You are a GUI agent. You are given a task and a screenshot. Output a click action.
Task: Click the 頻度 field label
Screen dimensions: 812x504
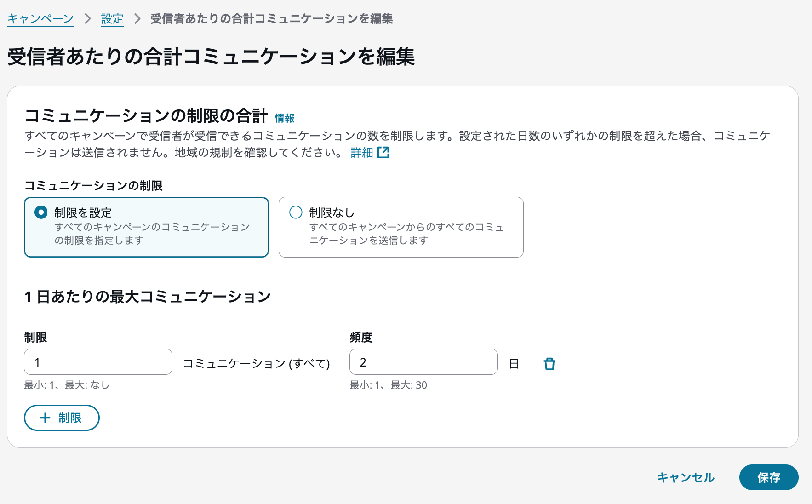pyautogui.click(x=361, y=338)
